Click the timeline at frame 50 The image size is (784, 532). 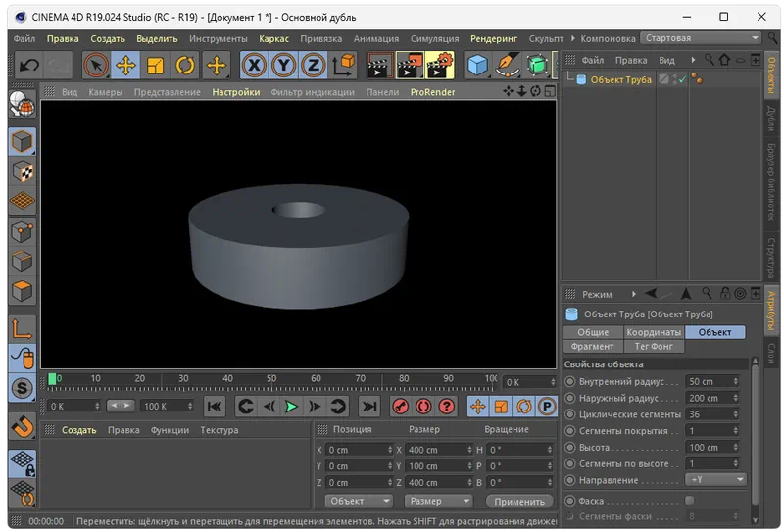point(271,381)
